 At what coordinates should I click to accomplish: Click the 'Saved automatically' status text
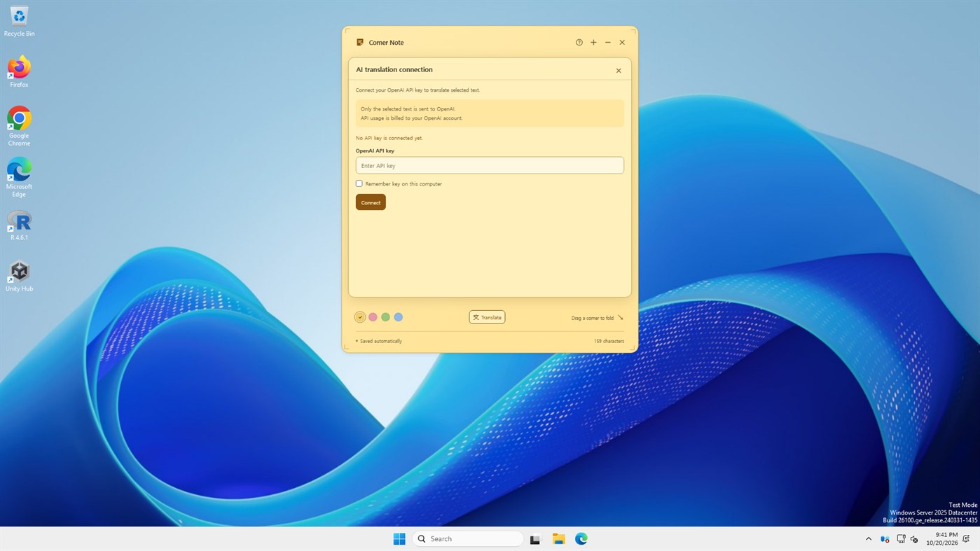click(381, 341)
